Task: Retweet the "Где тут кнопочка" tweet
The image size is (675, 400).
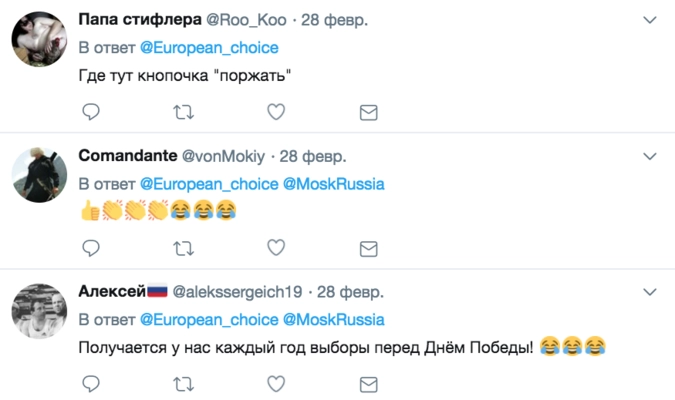Action: point(183,111)
